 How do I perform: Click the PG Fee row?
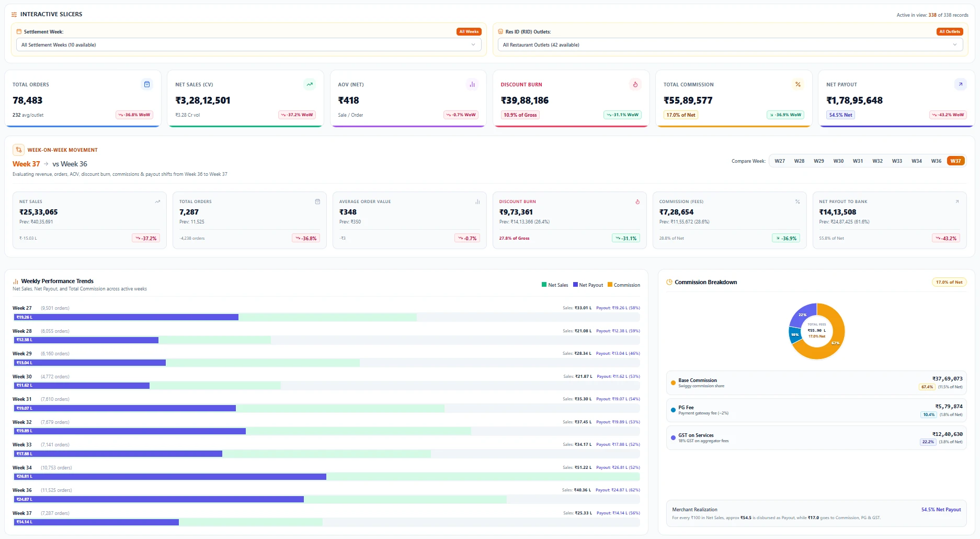[x=816, y=410]
